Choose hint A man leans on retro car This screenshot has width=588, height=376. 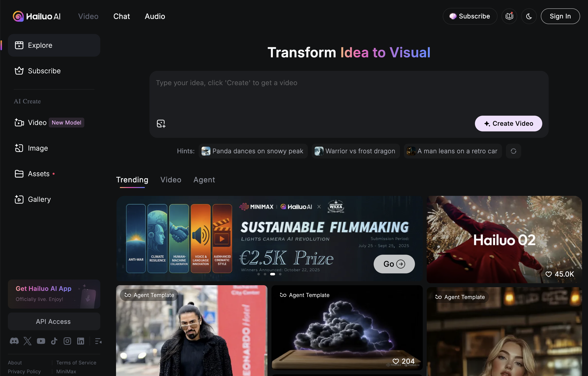click(x=453, y=151)
